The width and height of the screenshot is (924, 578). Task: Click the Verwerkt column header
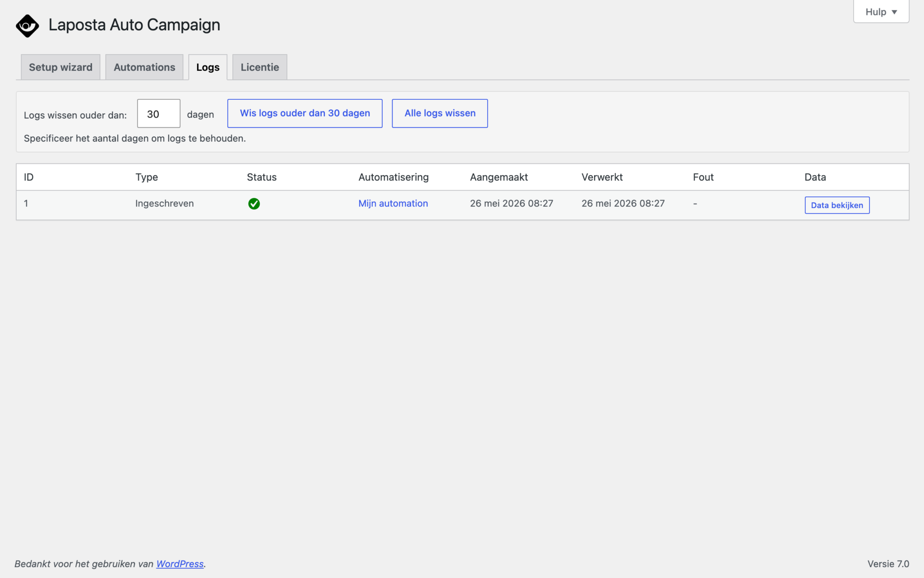602,177
